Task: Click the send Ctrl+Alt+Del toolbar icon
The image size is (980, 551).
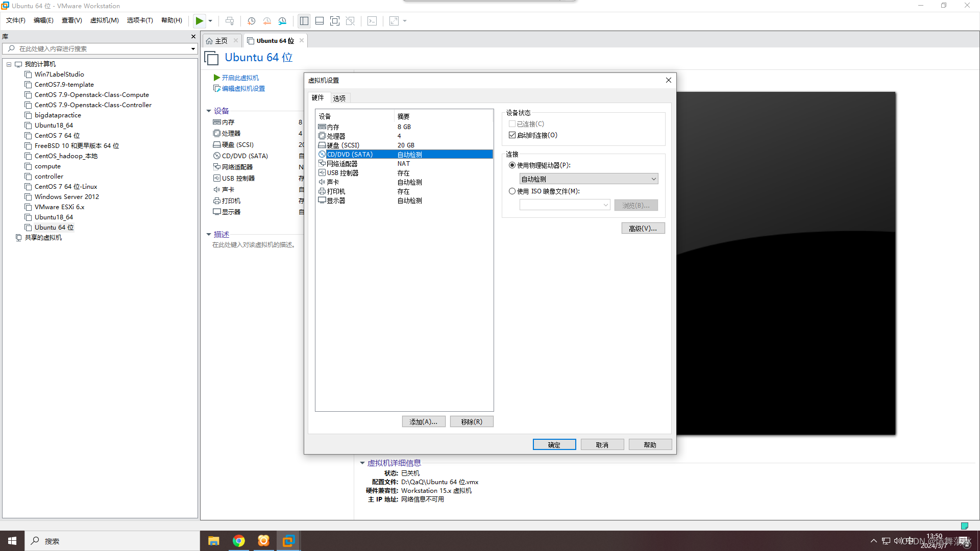Action: pyautogui.click(x=230, y=21)
